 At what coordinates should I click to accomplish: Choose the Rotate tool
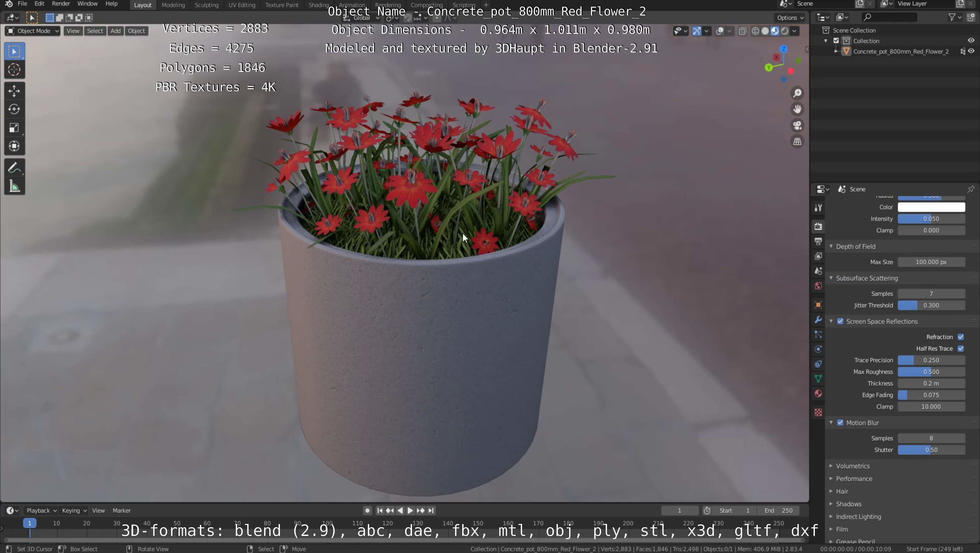coord(14,109)
